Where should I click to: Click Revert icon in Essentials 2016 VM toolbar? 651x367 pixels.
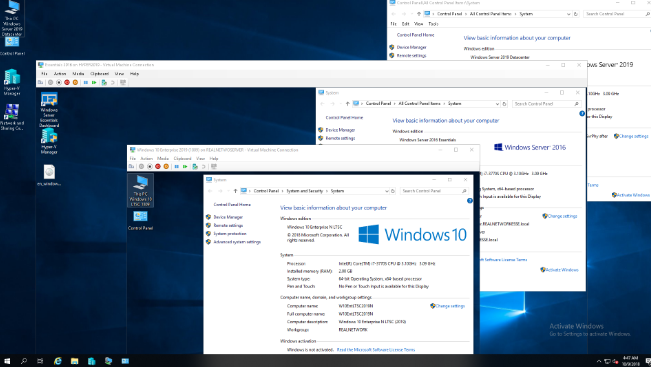[113, 83]
